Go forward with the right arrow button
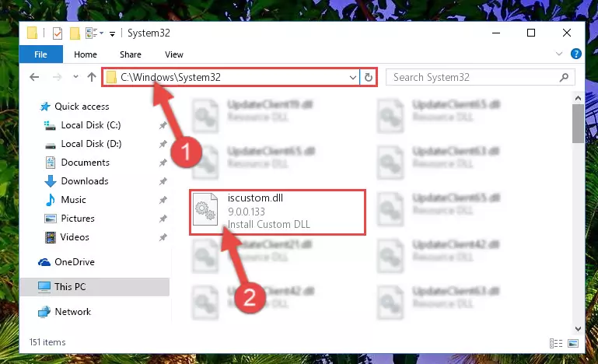 coord(57,78)
